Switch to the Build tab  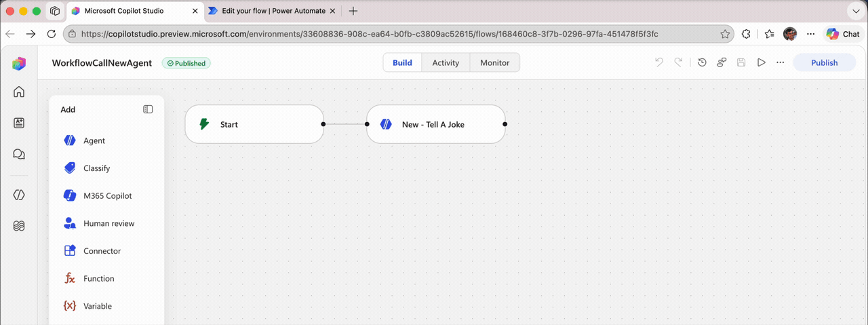tap(402, 62)
